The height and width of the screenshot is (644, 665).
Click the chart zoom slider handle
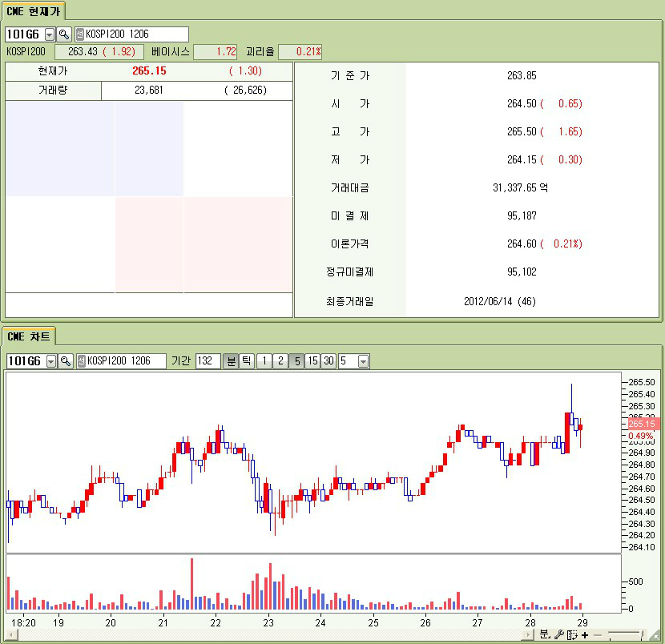pos(643,634)
